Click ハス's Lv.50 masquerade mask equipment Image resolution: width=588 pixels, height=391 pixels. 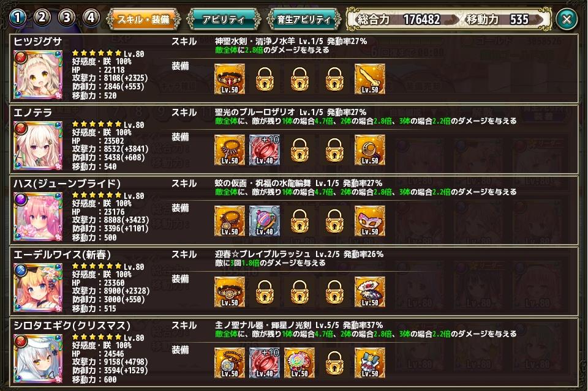click(x=370, y=221)
